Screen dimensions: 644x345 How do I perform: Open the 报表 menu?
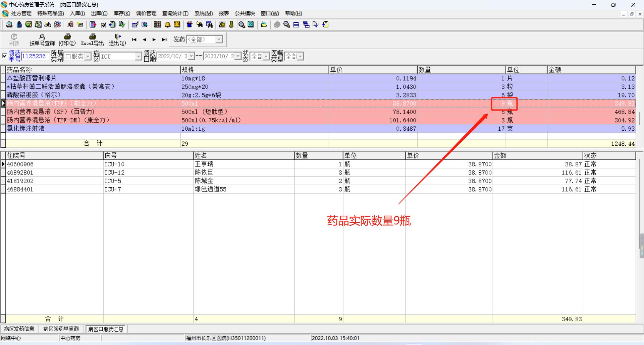tap(224, 13)
